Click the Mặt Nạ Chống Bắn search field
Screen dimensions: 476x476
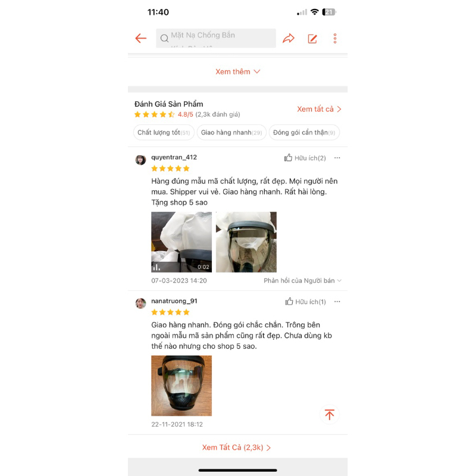coord(216,38)
